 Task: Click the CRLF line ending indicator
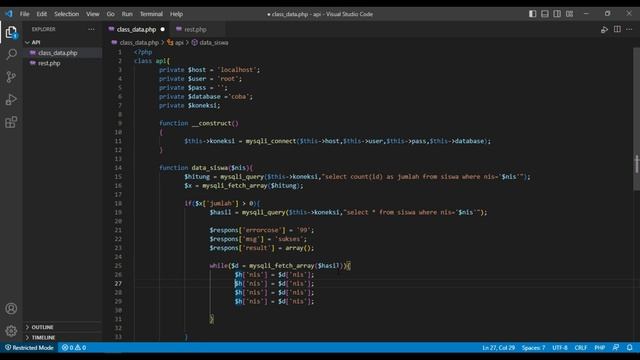[580, 347]
